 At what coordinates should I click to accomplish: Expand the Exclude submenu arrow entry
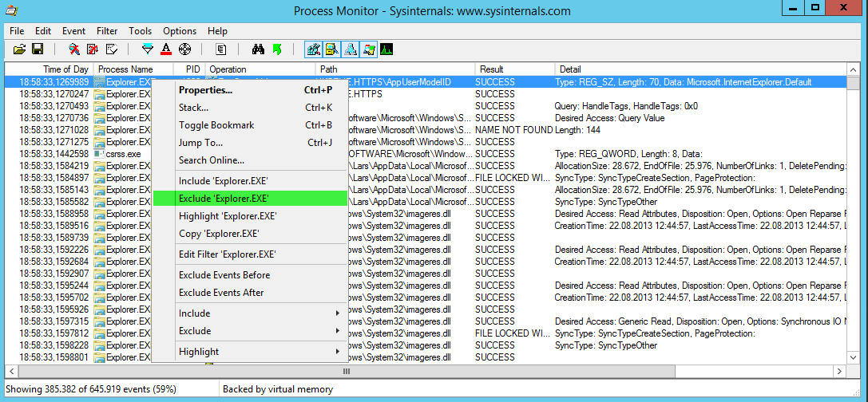pyautogui.click(x=250, y=331)
